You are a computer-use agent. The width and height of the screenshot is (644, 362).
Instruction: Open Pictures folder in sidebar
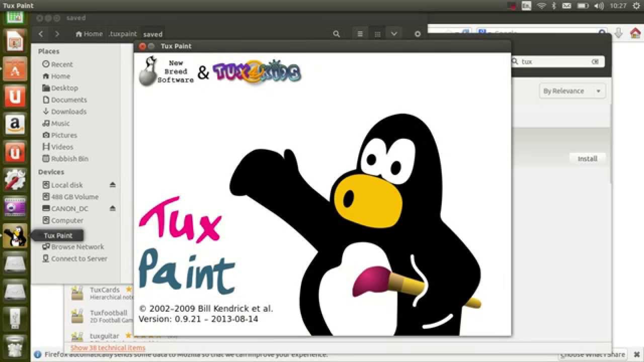pyautogui.click(x=59, y=135)
